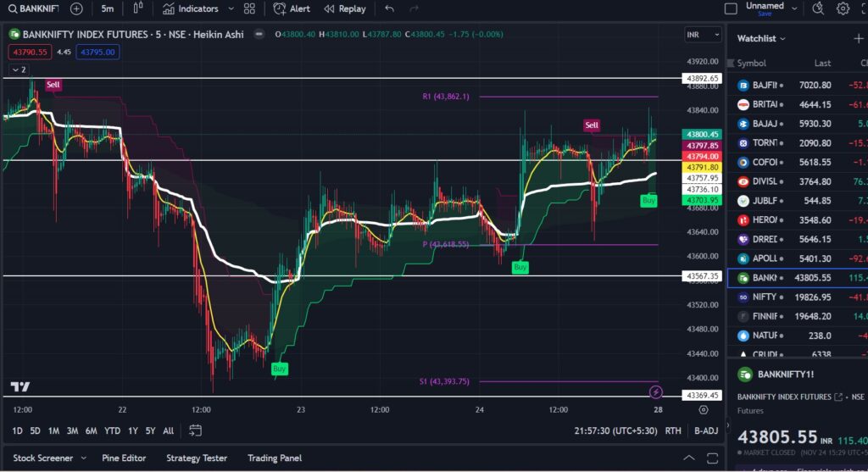Expand the Stock Screener dropdown arrow
Screen dimensions: 868x472
click(84, 458)
